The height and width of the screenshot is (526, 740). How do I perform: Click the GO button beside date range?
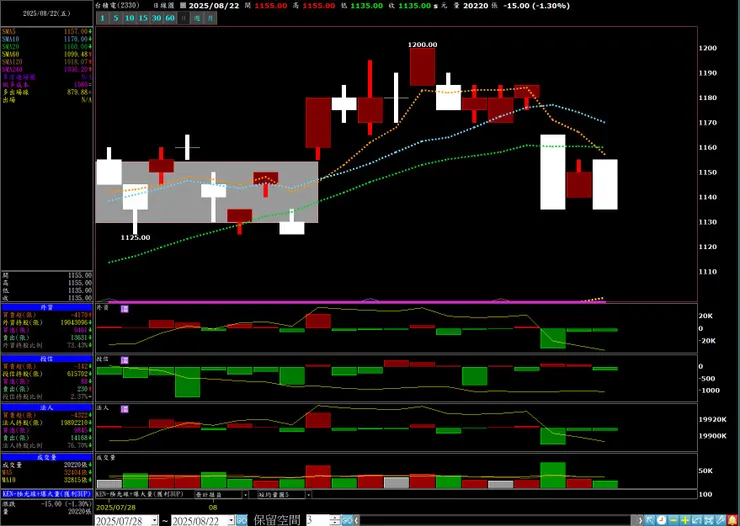(242, 520)
